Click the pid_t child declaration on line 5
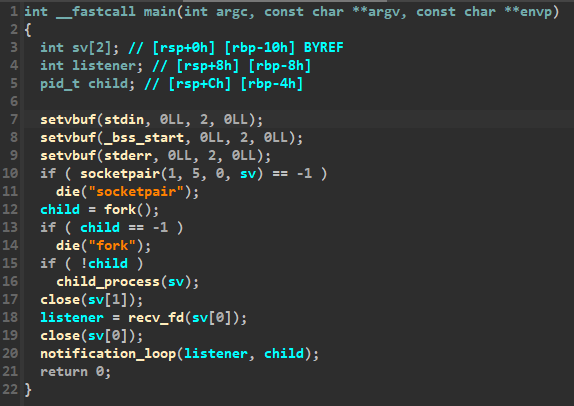Screen dimensions: 574x406 87,83
